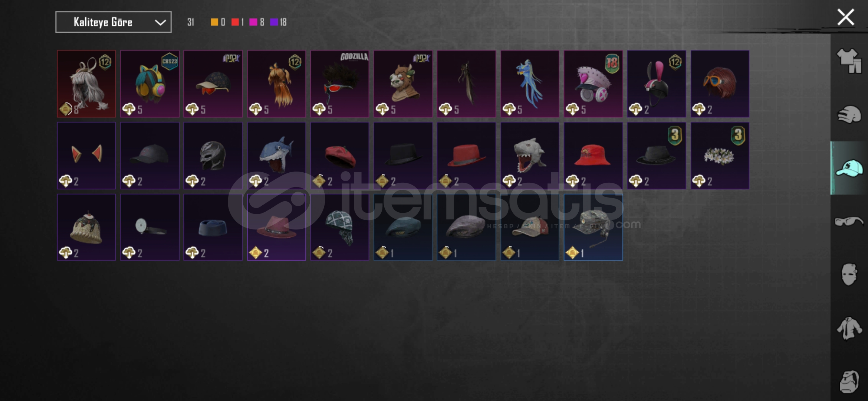Screen dimensions: 868x401
Task: Select the pink bunny ears helmet
Action: 657,84
